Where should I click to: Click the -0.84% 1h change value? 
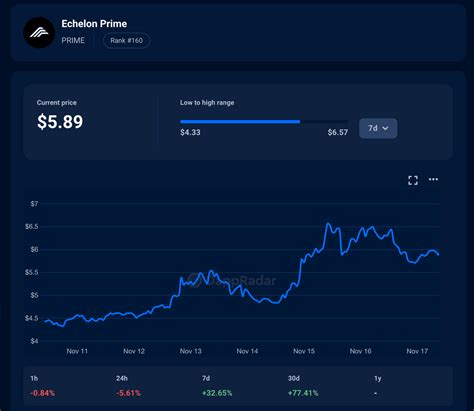(x=42, y=393)
